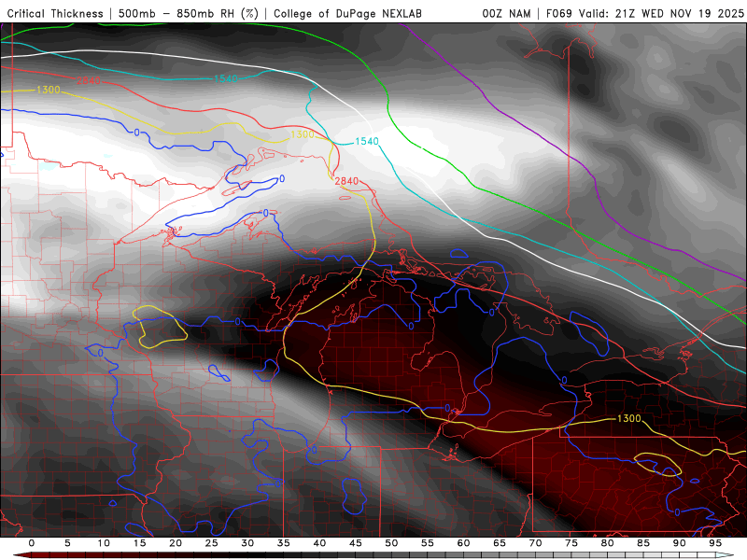Click the yellow "1300" contour label over southern Ontario

point(628,418)
